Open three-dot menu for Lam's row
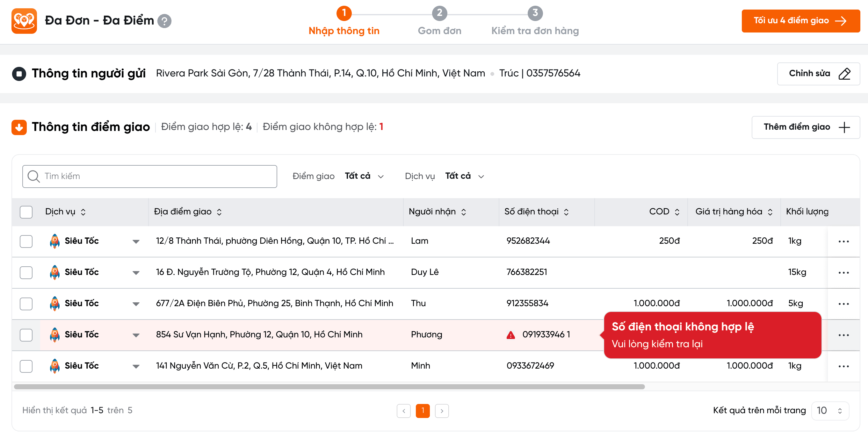This screenshot has height=432, width=868. 843,241
